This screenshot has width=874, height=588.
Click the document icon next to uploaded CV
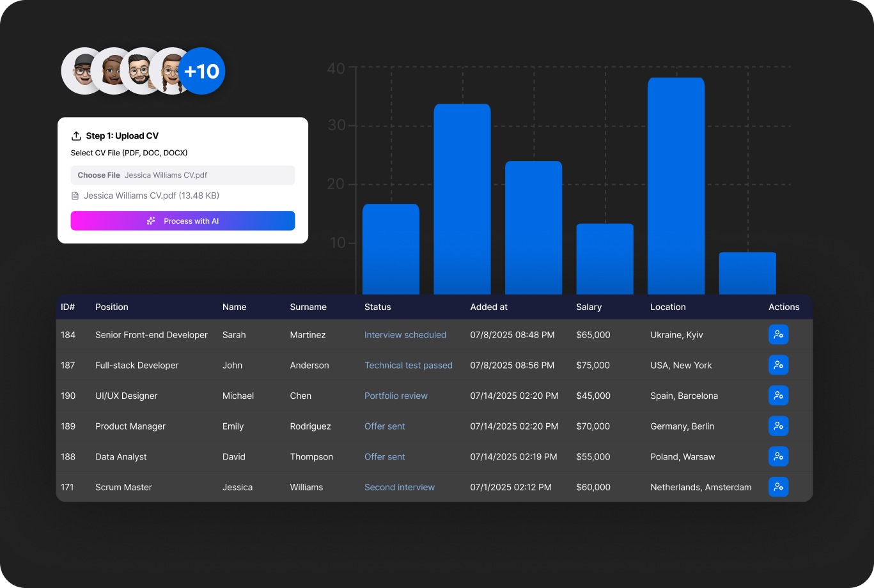[x=75, y=196]
